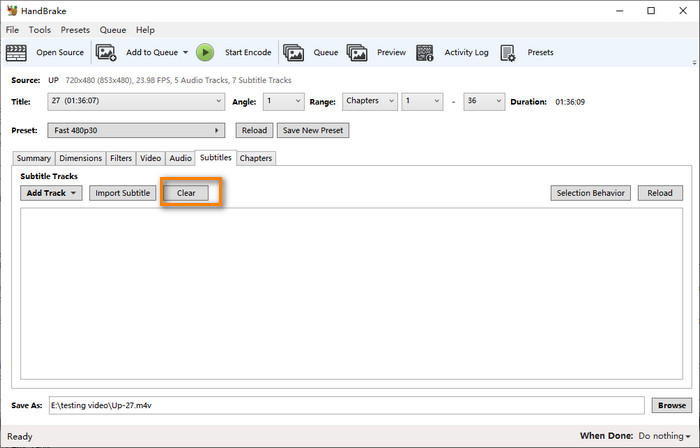Open the Title dropdown showing 27 (01:36:07)
This screenshot has height=448, width=700.
pyautogui.click(x=136, y=101)
